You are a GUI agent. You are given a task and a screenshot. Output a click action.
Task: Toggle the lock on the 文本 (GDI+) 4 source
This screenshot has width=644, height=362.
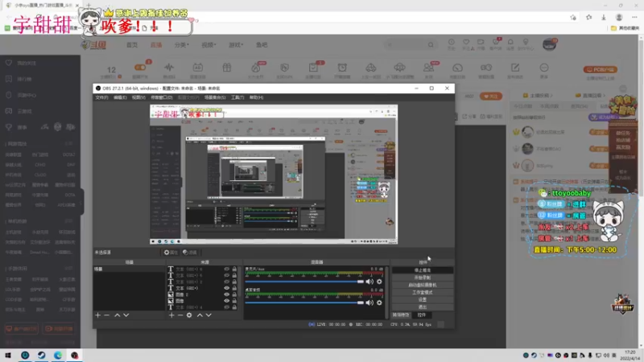pos(234,307)
